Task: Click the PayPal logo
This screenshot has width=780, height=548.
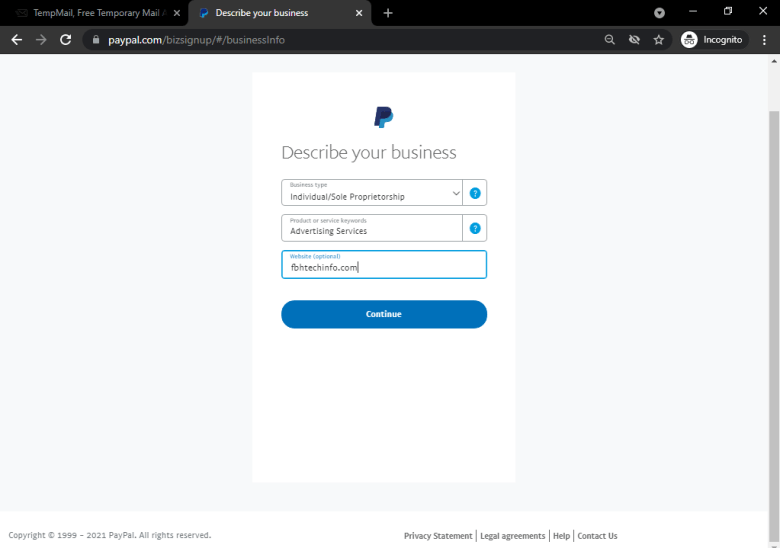Action: pyautogui.click(x=384, y=117)
